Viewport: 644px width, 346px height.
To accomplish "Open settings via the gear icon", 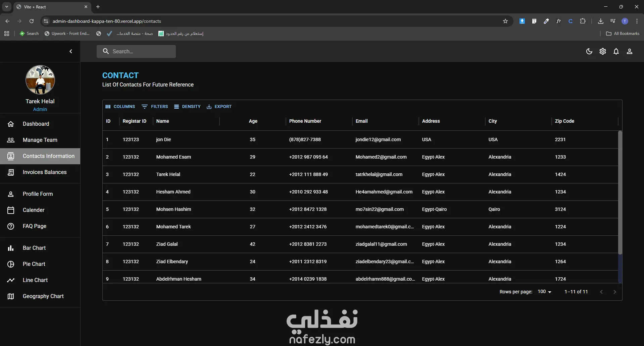I will tap(603, 51).
